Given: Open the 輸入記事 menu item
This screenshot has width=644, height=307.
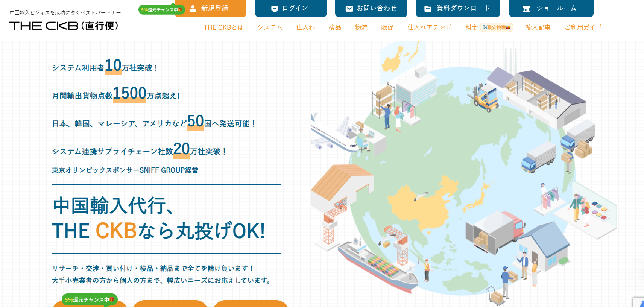Looking at the screenshot, I should coord(538,27).
